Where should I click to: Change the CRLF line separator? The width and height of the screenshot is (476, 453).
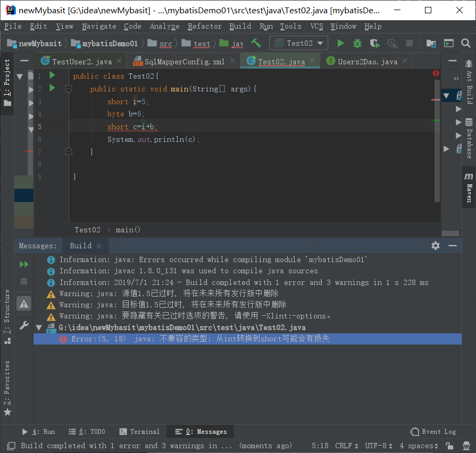click(x=346, y=446)
